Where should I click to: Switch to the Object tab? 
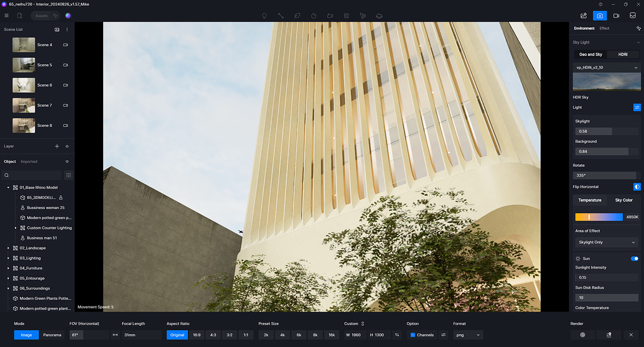click(10, 162)
